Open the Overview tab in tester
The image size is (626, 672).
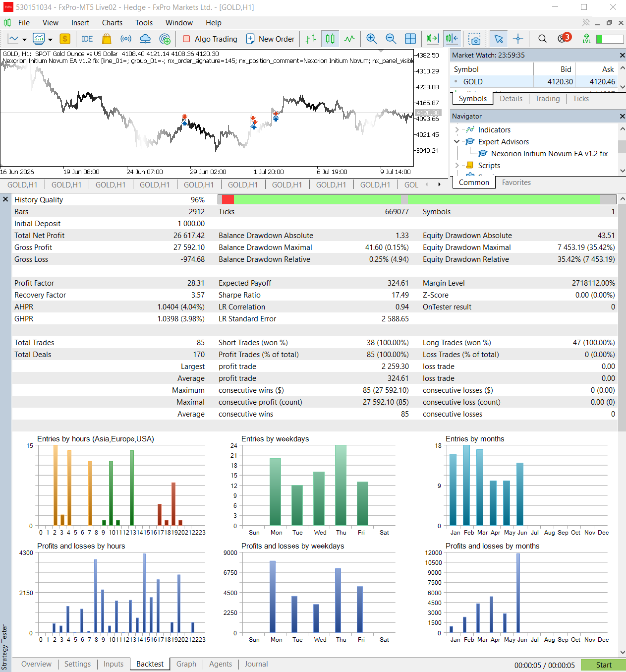36,664
